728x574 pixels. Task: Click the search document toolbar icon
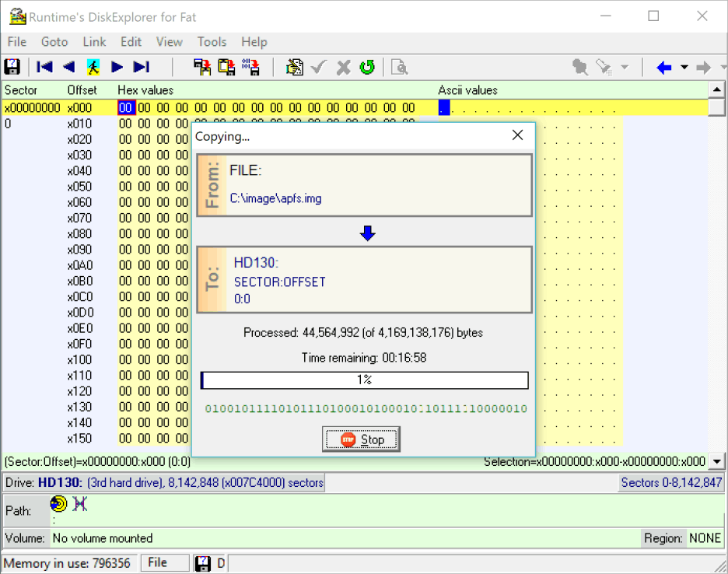coord(399,67)
